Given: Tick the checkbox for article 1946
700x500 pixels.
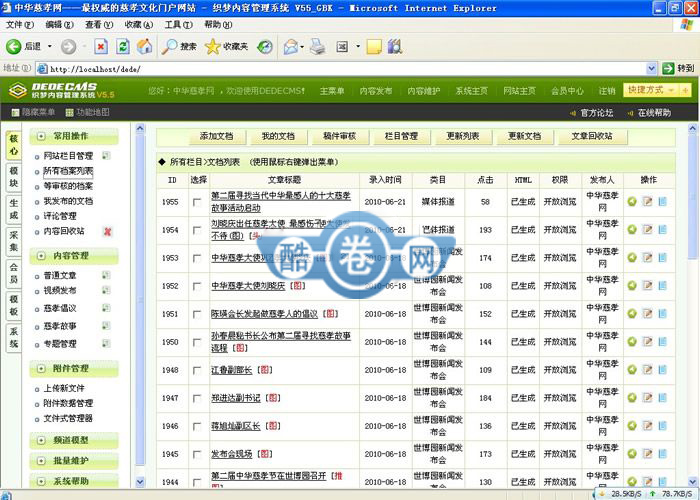Looking at the screenshot, I should tap(197, 427).
